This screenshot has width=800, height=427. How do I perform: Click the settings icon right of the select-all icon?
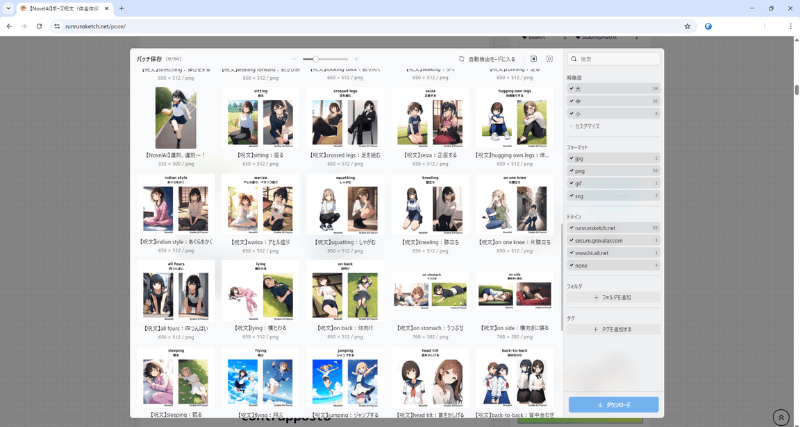click(549, 59)
